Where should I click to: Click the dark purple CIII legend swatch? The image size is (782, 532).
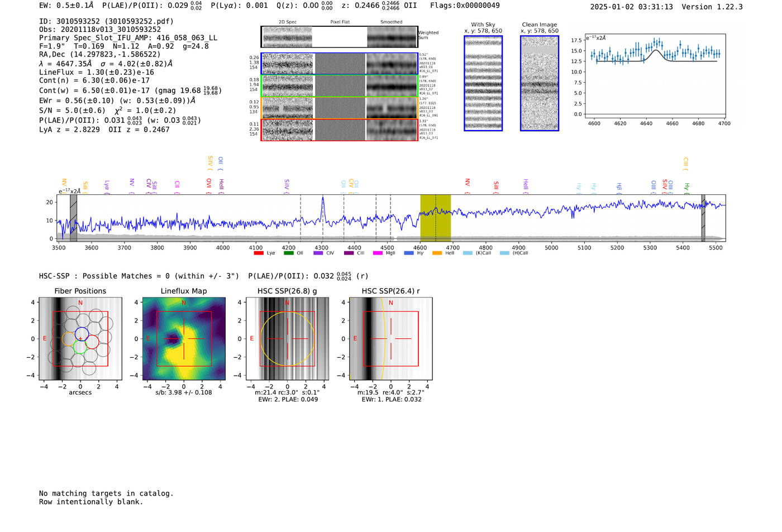(349, 253)
